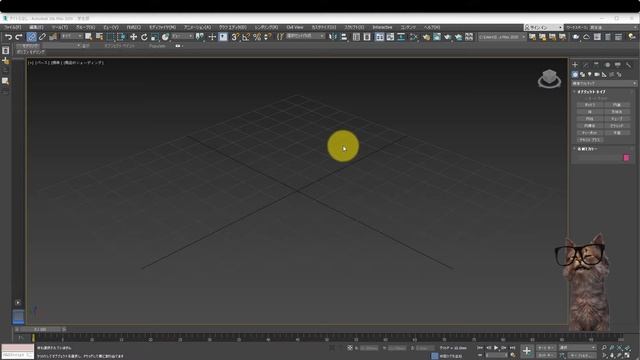Toggle the Set Key mode button
Viewport: 640px width, 360px height.
point(546,356)
